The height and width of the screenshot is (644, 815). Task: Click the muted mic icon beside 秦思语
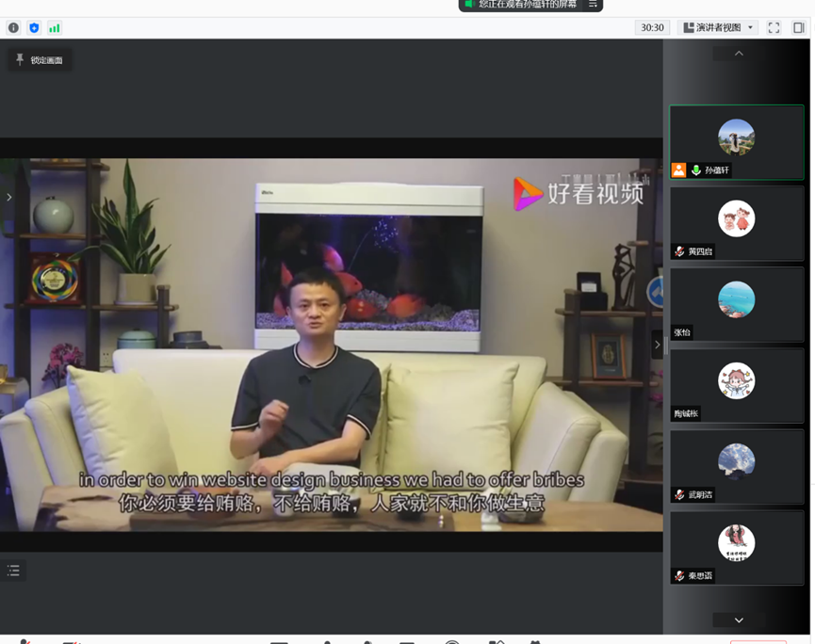point(679,576)
